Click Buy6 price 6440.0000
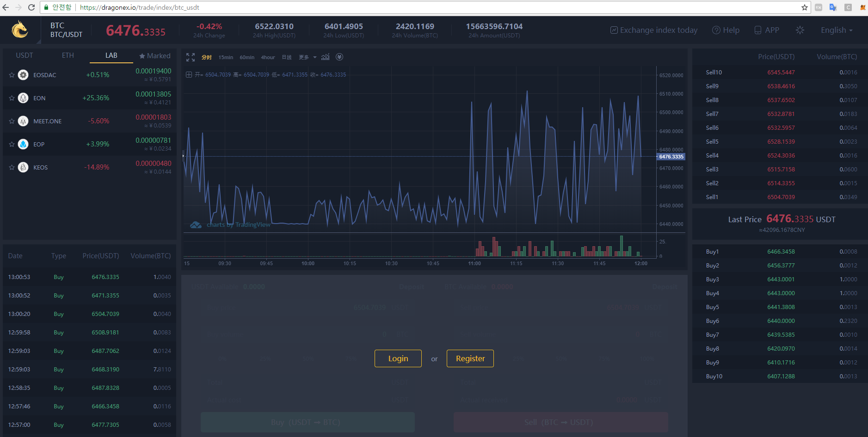Viewport: 868px width, 437px height. (781, 321)
